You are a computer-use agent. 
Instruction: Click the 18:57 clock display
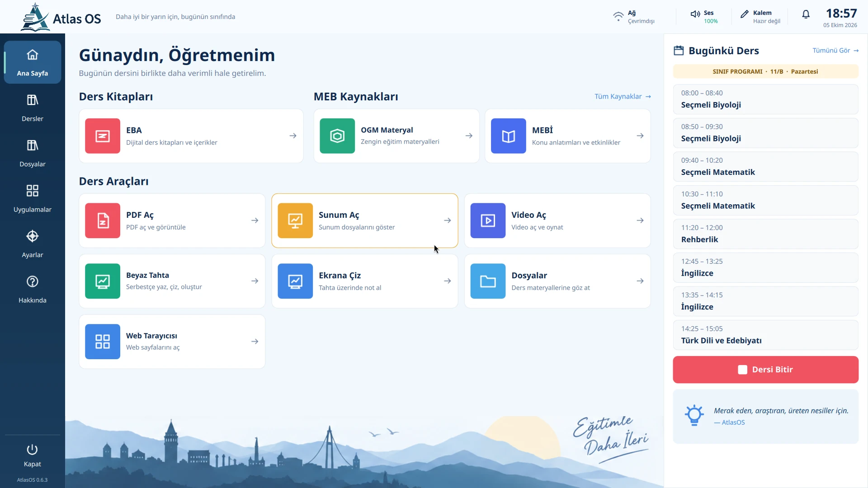(841, 14)
